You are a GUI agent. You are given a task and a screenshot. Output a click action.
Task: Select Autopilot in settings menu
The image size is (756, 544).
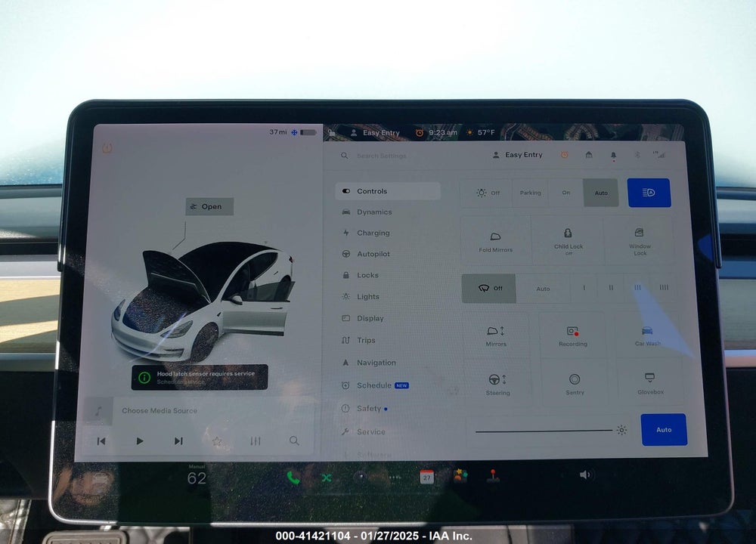point(373,254)
